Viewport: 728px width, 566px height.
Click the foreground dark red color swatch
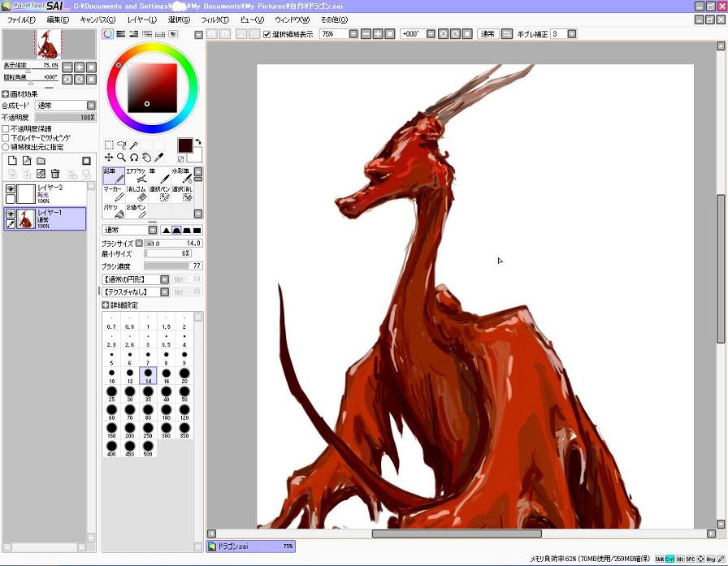(x=185, y=145)
